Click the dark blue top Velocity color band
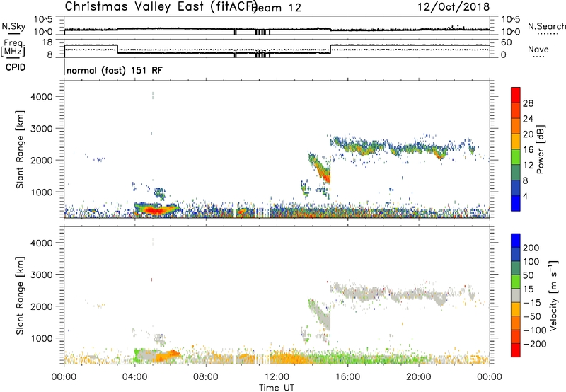The height and width of the screenshot is (392, 566). click(516, 241)
